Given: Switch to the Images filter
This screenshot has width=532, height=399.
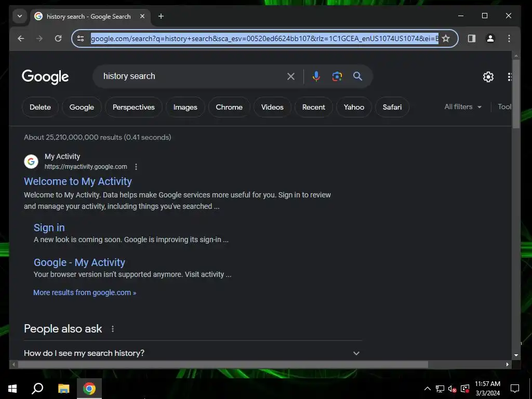Looking at the screenshot, I should click(185, 107).
